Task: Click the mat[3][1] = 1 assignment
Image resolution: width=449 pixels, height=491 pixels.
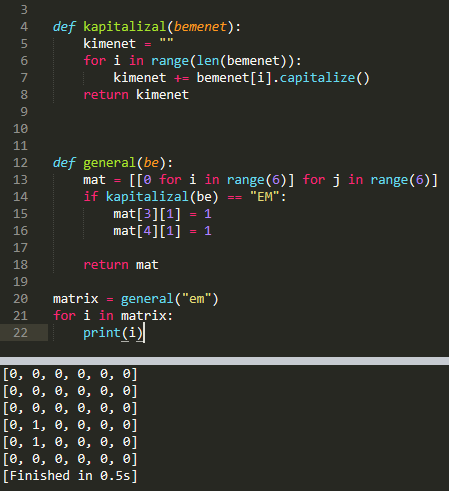Action: 162,214
